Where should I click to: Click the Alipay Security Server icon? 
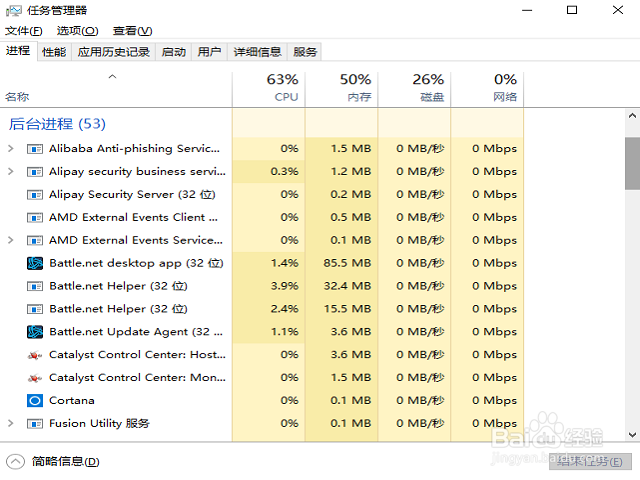pyautogui.click(x=34, y=195)
